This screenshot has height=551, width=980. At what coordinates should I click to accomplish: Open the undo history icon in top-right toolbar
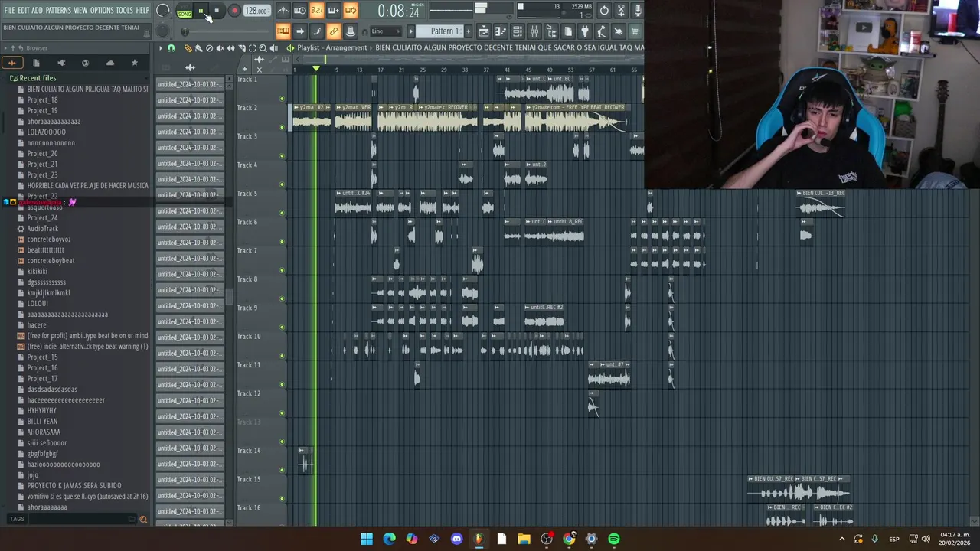[604, 11]
